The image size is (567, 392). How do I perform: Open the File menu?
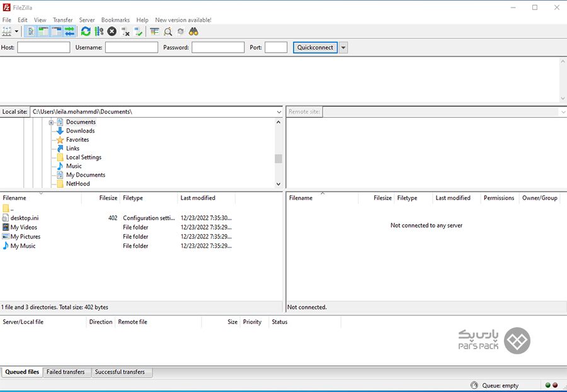click(x=7, y=20)
